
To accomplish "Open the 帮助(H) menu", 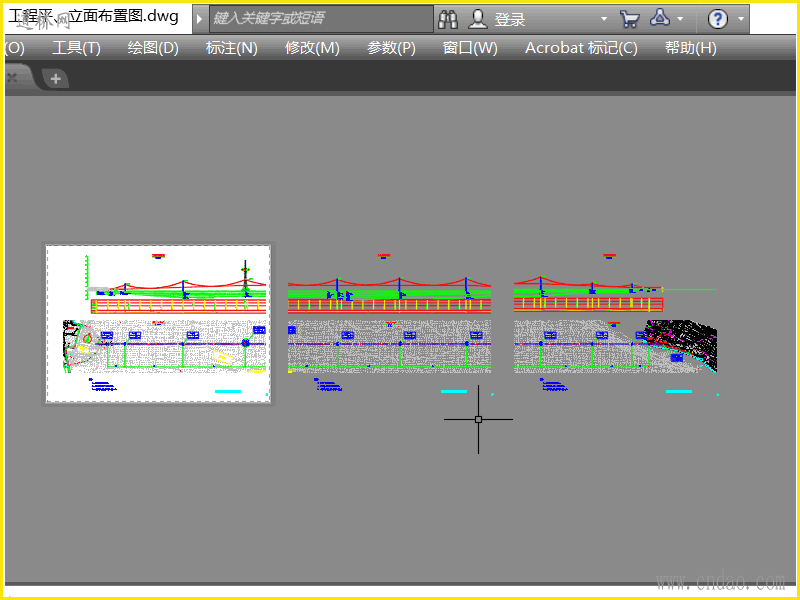I will coord(691,48).
